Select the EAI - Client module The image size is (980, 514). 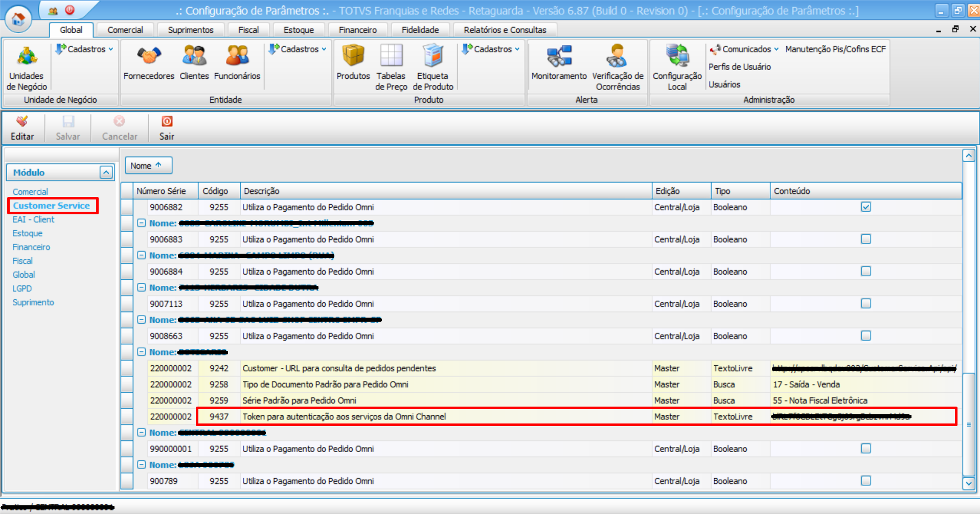(33, 219)
